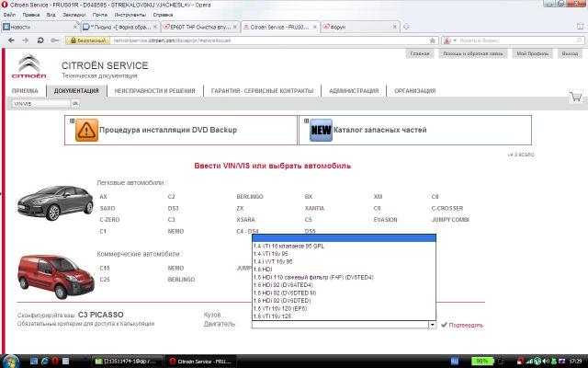588x368 pixels.
Task: Click the NEW spare parts catalog icon
Action: [321, 131]
